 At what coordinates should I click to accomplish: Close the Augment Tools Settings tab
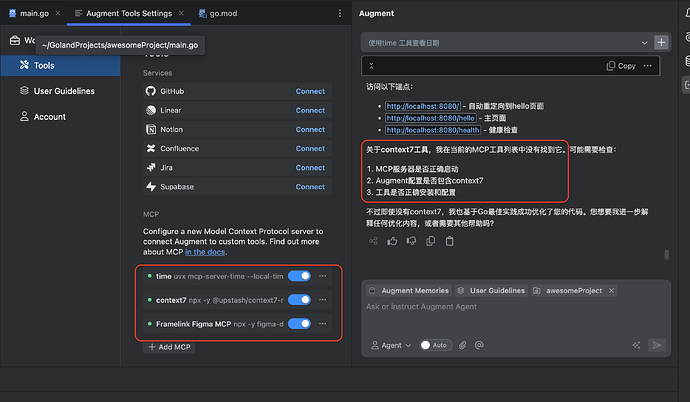click(x=181, y=14)
